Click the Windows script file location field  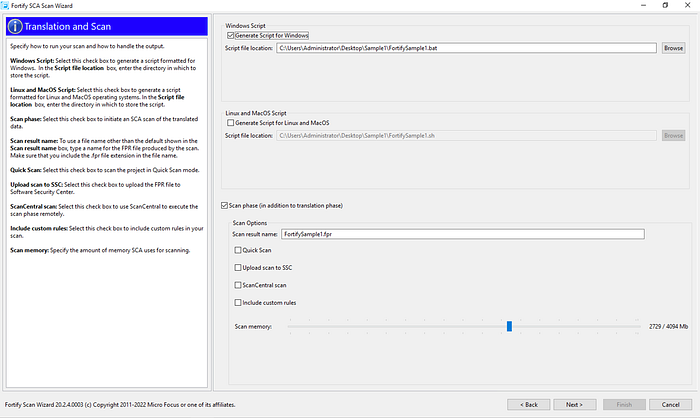coord(467,48)
